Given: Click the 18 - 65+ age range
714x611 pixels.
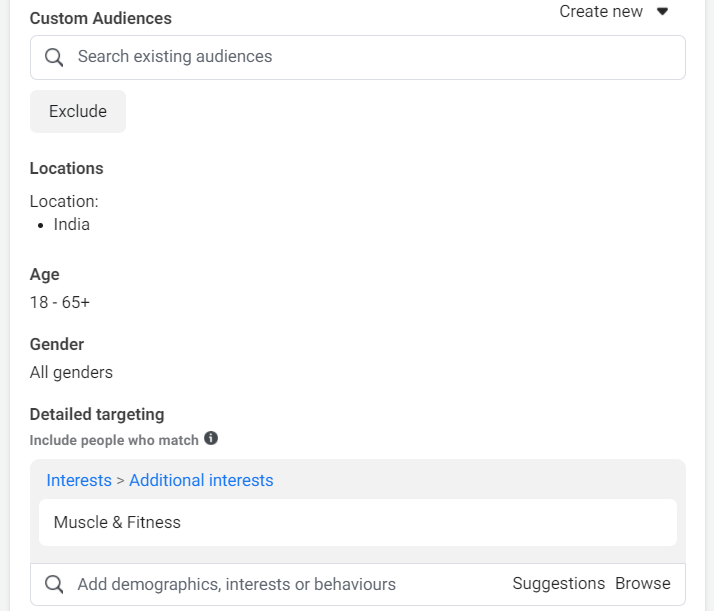Looking at the screenshot, I should tap(60, 302).
